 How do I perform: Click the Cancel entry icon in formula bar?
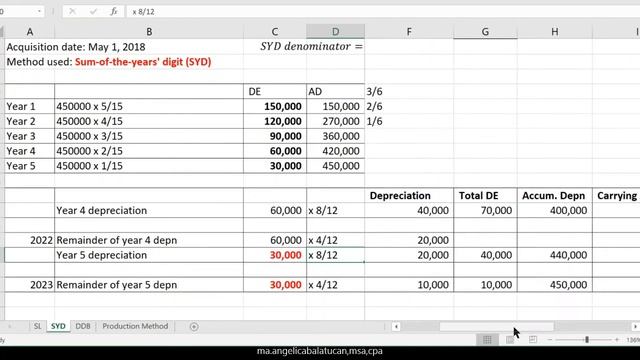click(x=72, y=11)
